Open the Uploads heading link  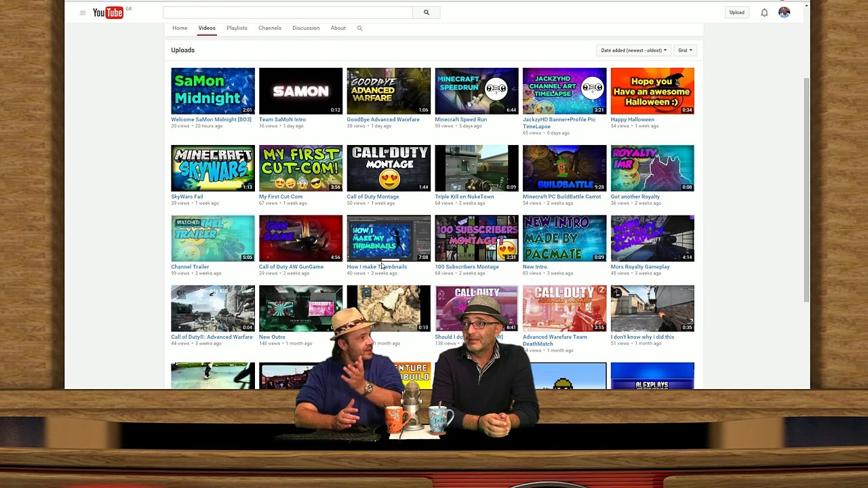click(182, 50)
